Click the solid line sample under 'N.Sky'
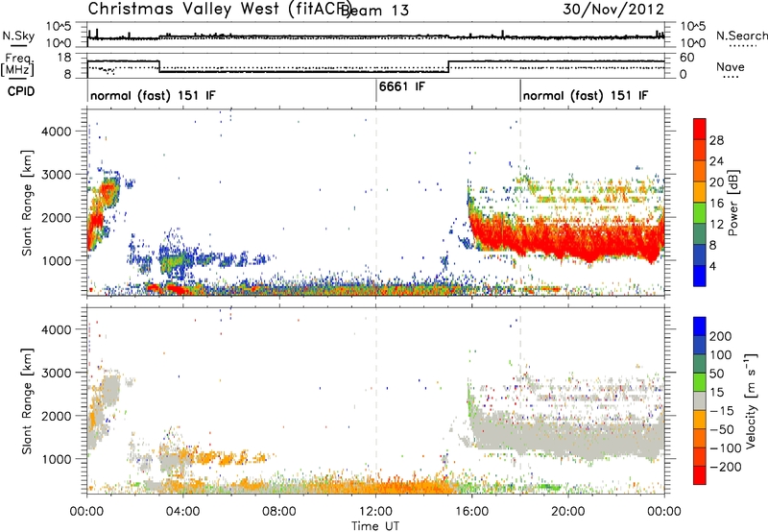768x532 pixels. click(x=18, y=45)
